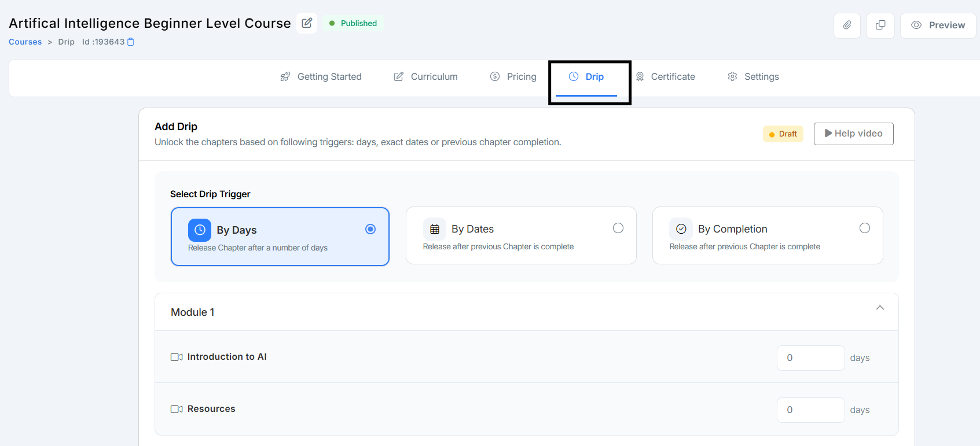The height and width of the screenshot is (446, 980).
Task: Select the By Days radio button
Action: click(370, 229)
